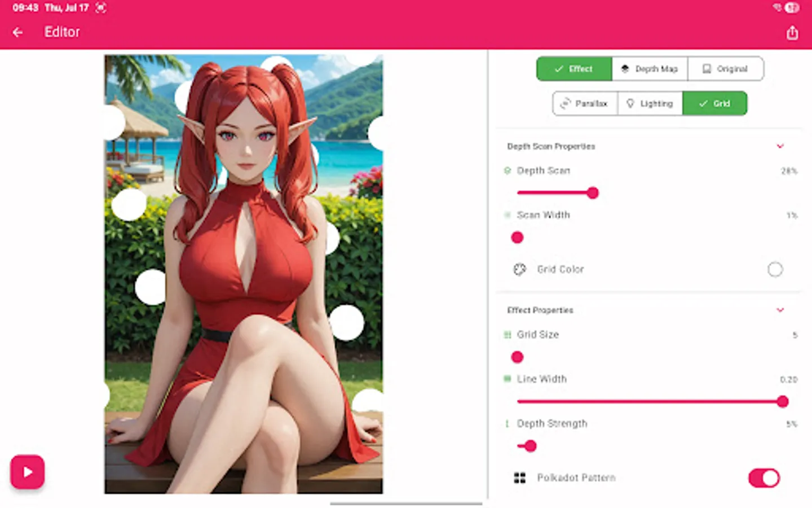Click the Scan Width icon
This screenshot has width=812, height=508.
[x=507, y=215]
